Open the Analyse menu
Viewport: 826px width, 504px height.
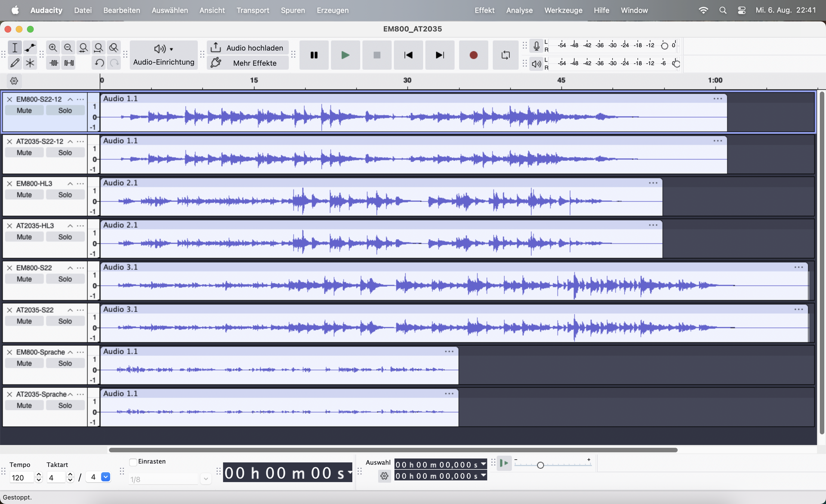point(519,10)
